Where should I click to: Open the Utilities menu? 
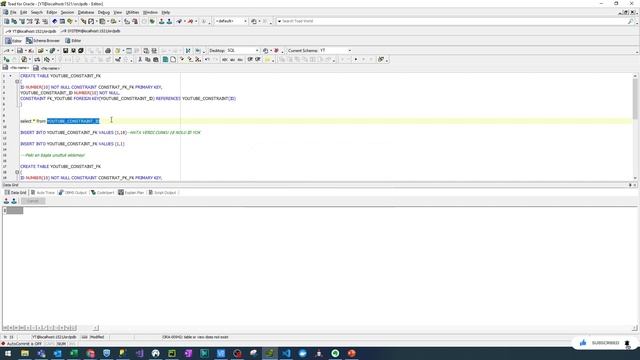tap(132, 12)
